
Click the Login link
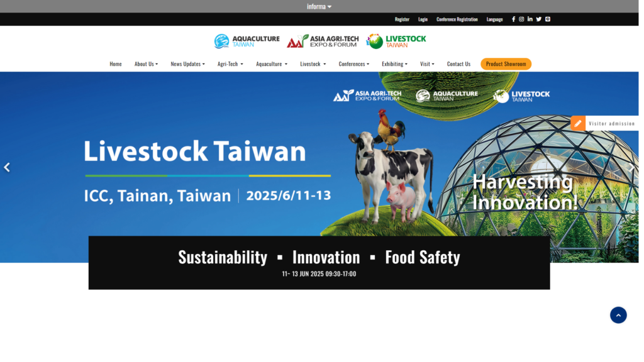[x=423, y=19]
